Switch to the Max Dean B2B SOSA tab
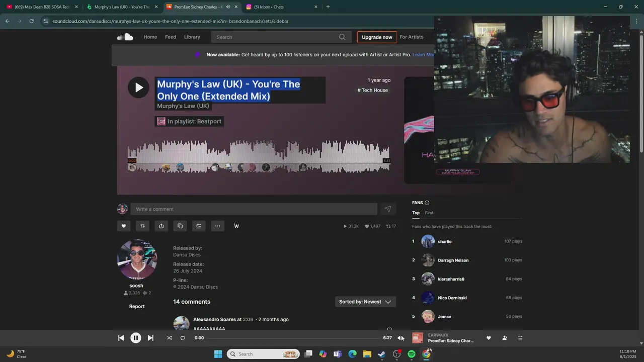This screenshot has height=362, width=644. (42, 7)
